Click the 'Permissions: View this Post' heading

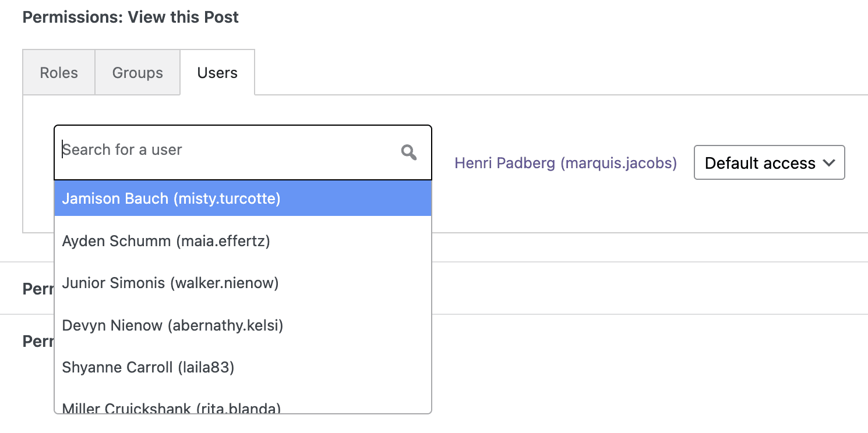pos(130,17)
